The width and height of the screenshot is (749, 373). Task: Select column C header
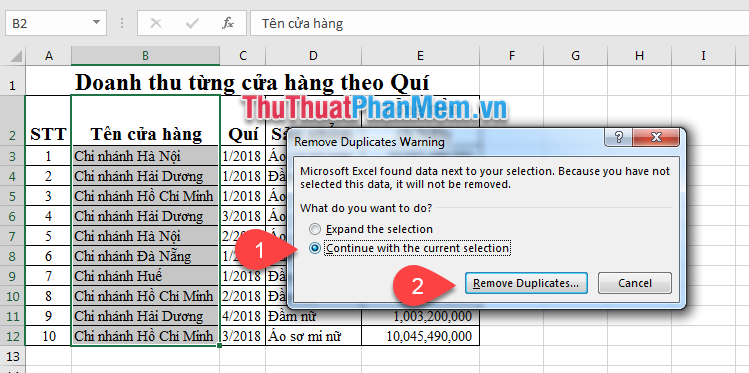tap(243, 56)
